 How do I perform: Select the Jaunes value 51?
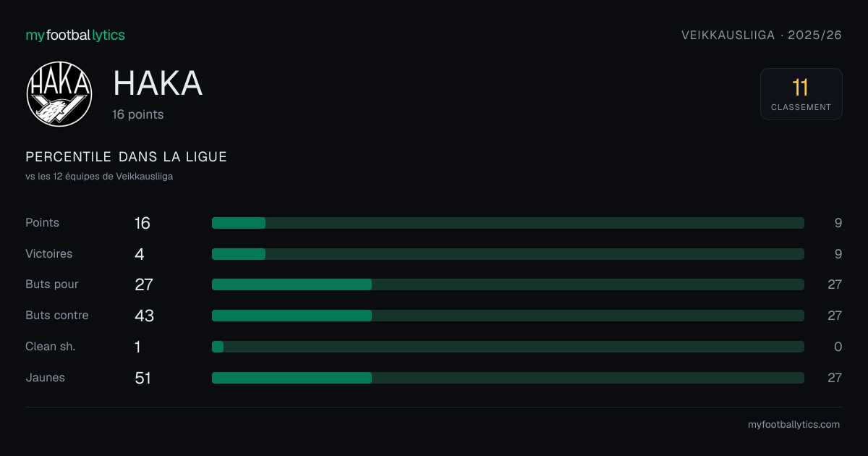142,378
